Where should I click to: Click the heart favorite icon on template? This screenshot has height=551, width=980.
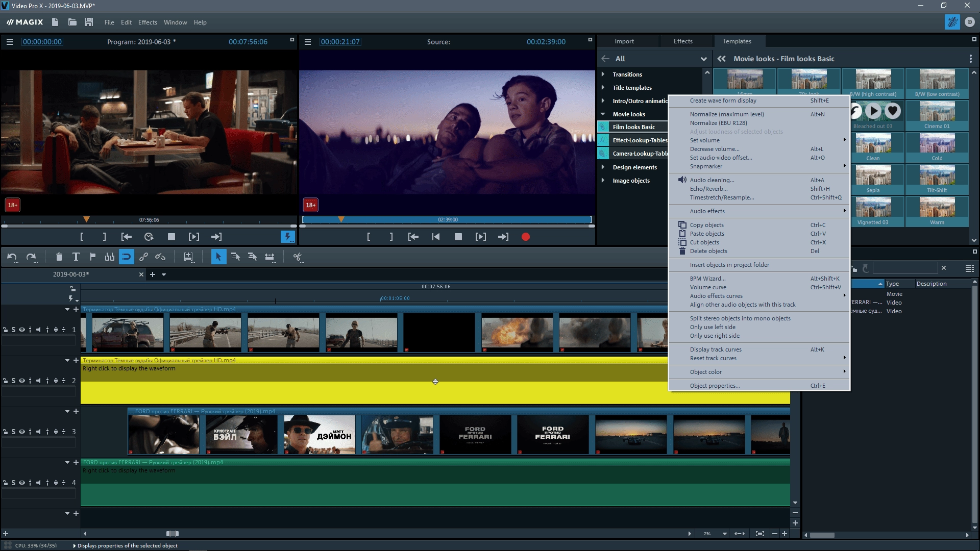(893, 111)
